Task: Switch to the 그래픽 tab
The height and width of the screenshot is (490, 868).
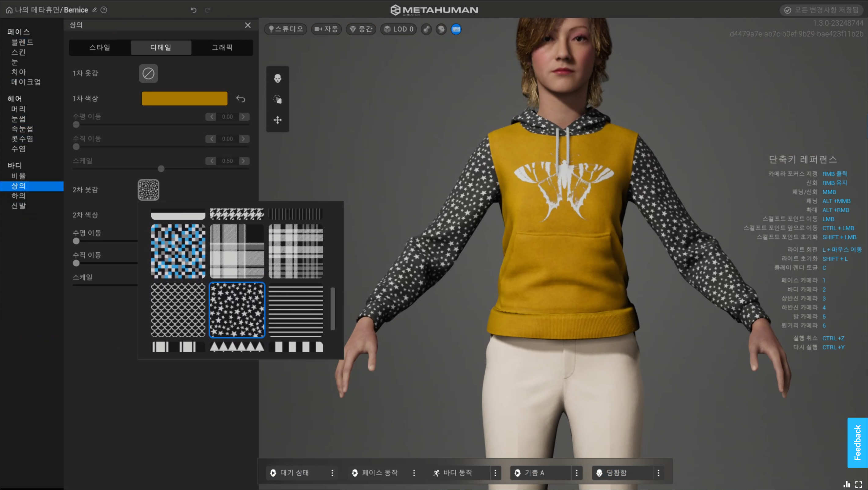Action: tap(222, 47)
